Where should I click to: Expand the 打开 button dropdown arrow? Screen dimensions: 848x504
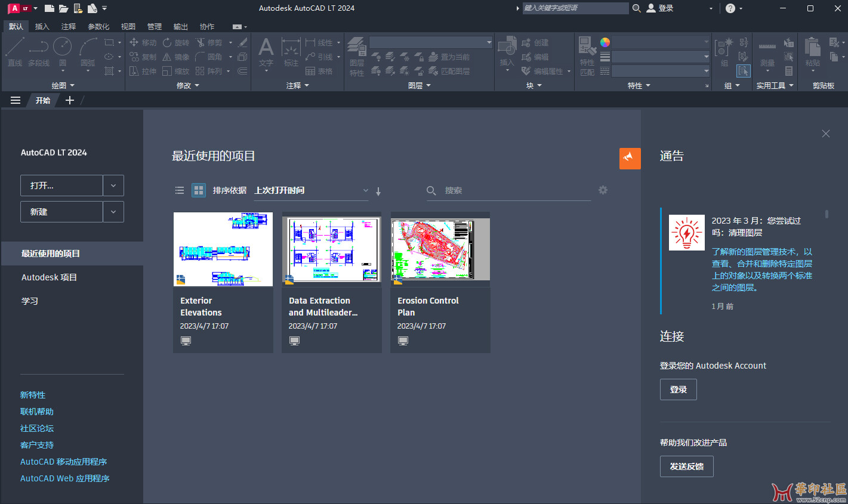(113, 185)
